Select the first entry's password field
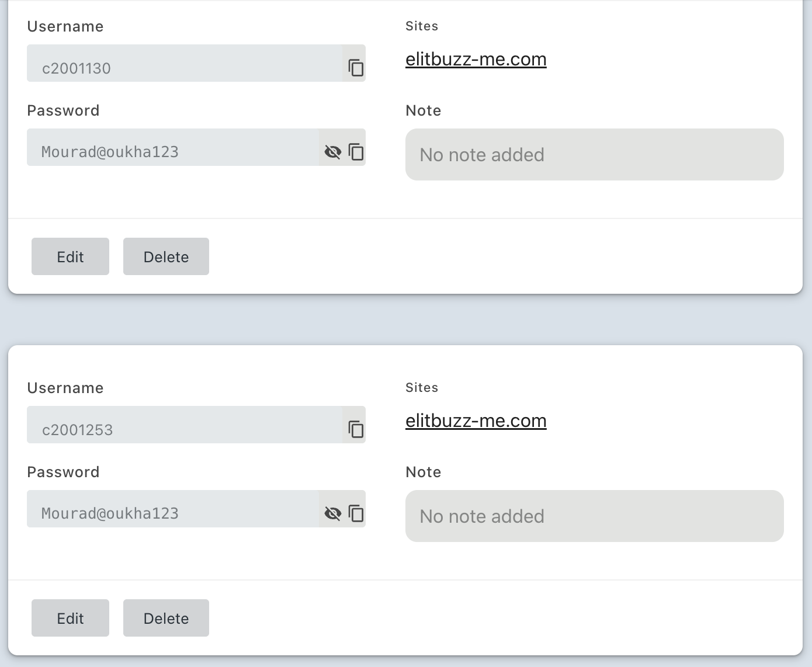Viewport: 812px width, 667px height. (x=172, y=147)
